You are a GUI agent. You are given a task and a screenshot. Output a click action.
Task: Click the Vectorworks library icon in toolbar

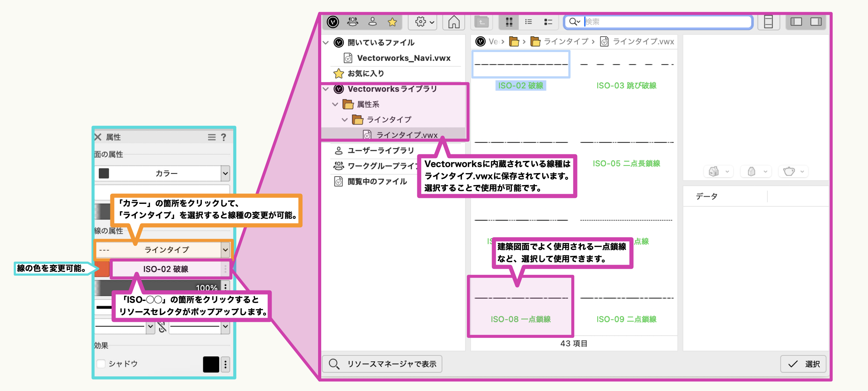[x=333, y=22]
